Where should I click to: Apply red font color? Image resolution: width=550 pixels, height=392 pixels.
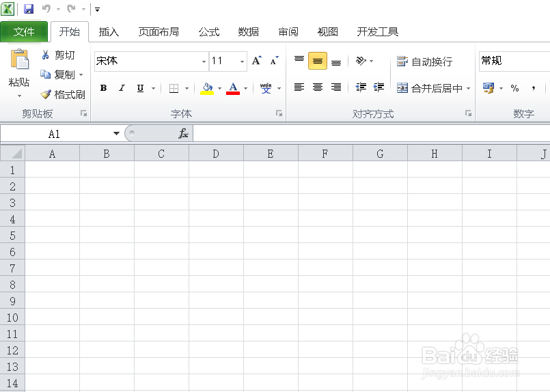233,88
